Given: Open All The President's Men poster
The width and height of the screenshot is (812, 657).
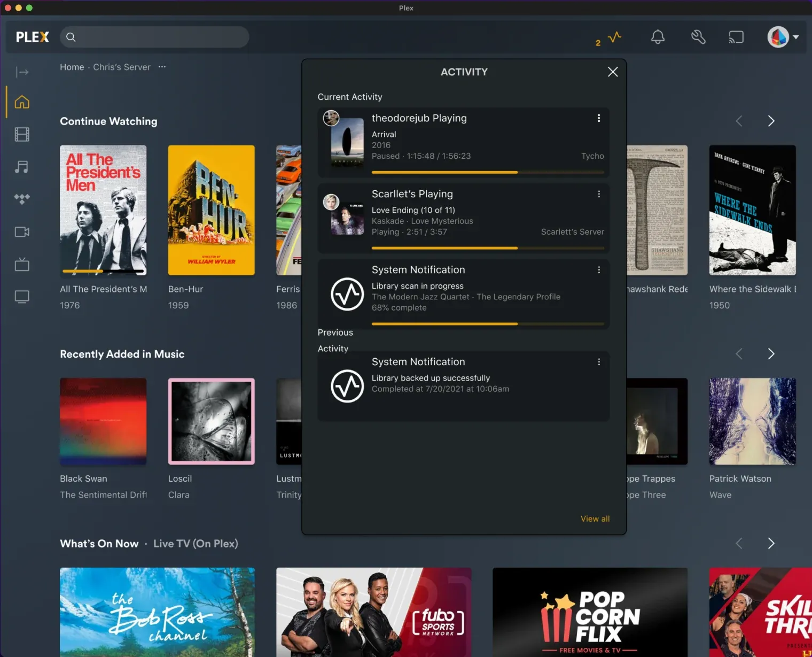Looking at the screenshot, I should click(x=103, y=210).
